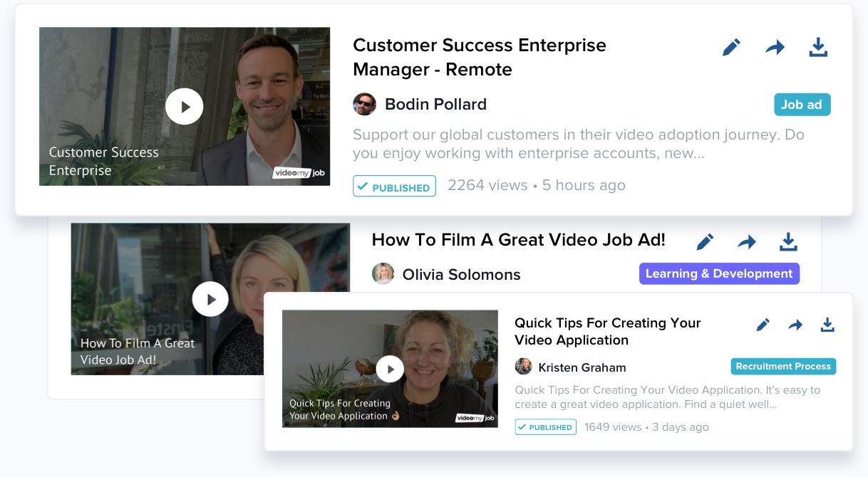
Task: Open Olivia Solomons author name
Action: tap(461, 275)
